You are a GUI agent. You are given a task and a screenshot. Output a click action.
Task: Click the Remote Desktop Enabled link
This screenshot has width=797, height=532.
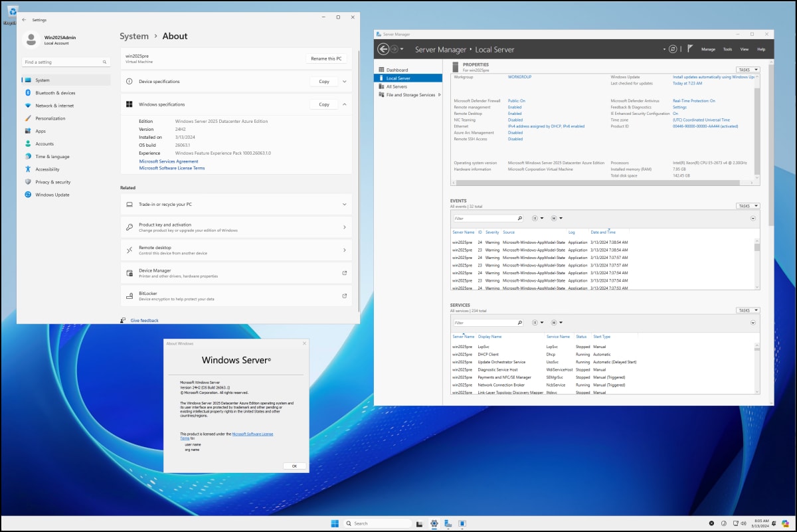[515, 114]
